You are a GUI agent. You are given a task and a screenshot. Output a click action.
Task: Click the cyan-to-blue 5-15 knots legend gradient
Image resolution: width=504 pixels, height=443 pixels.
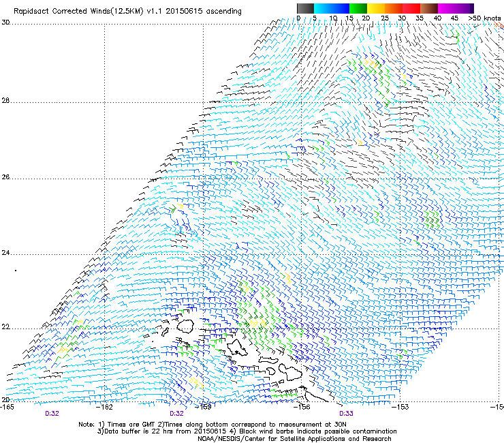(332, 8)
